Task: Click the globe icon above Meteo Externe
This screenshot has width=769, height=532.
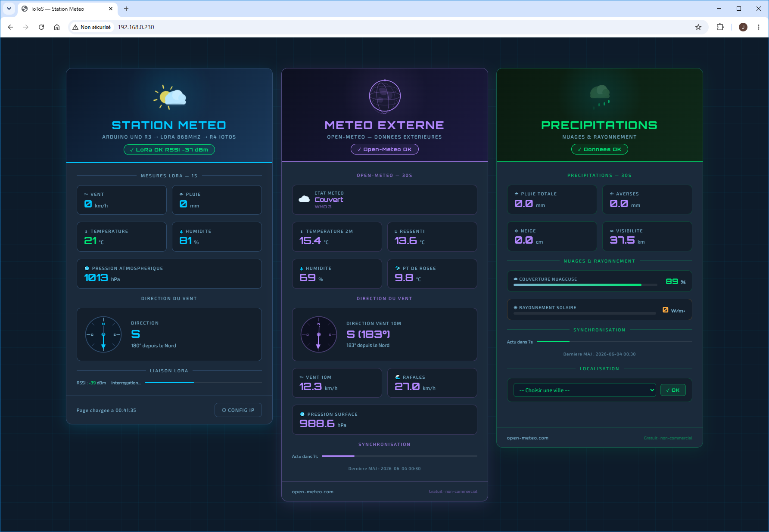Action: coord(385,96)
